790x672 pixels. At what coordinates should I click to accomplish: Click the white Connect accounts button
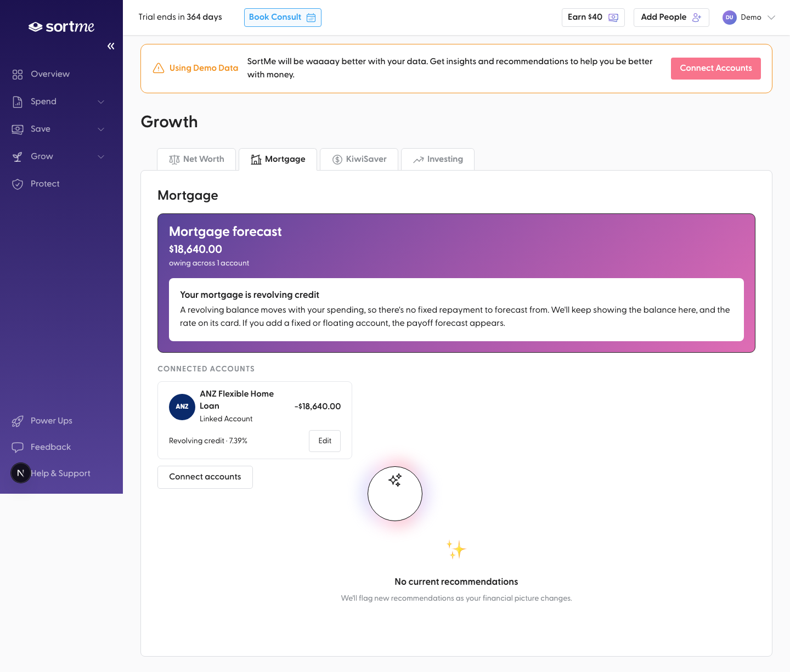(x=205, y=477)
